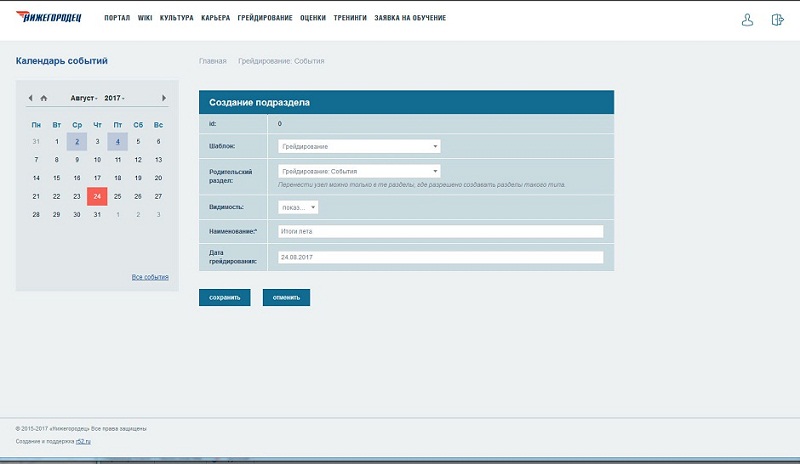Expand the Родительский раздел dropdown

[359, 171]
